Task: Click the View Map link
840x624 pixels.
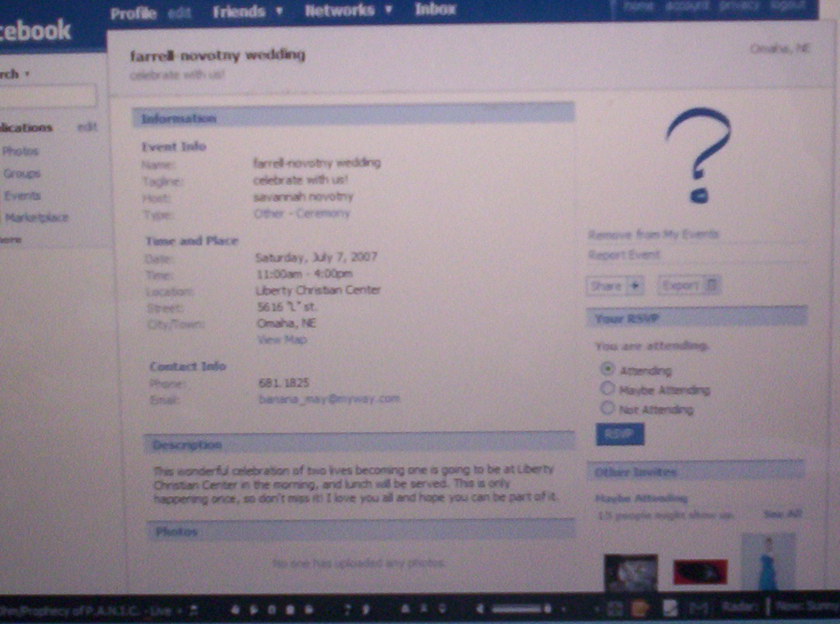Action: [282, 339]
